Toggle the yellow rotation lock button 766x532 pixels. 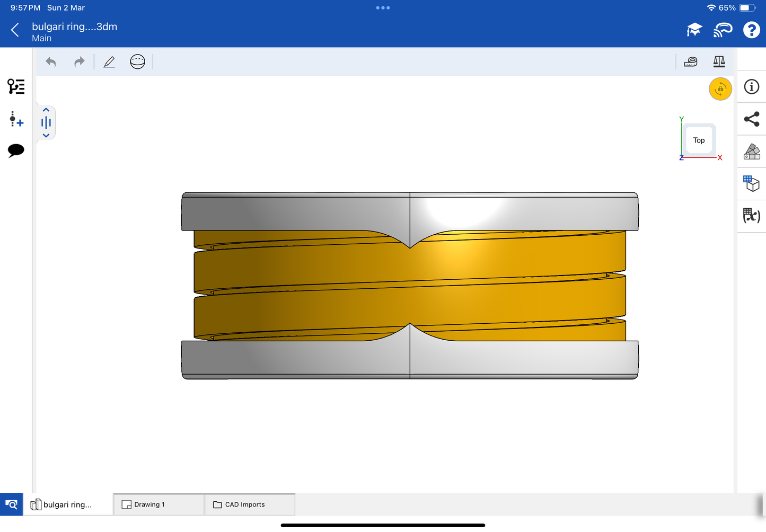[x=720, y=89]
